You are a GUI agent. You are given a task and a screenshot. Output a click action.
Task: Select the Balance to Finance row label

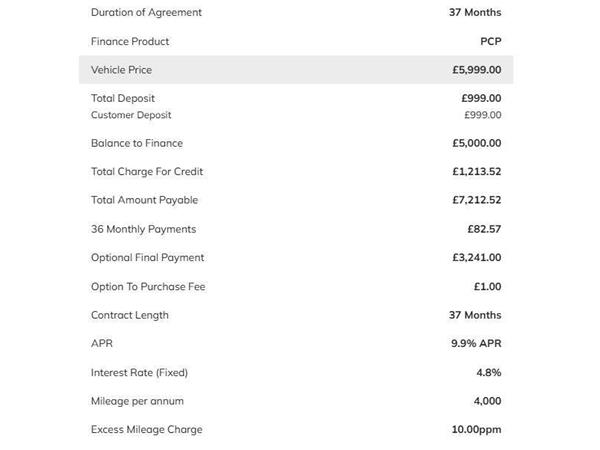coord(137,143)
